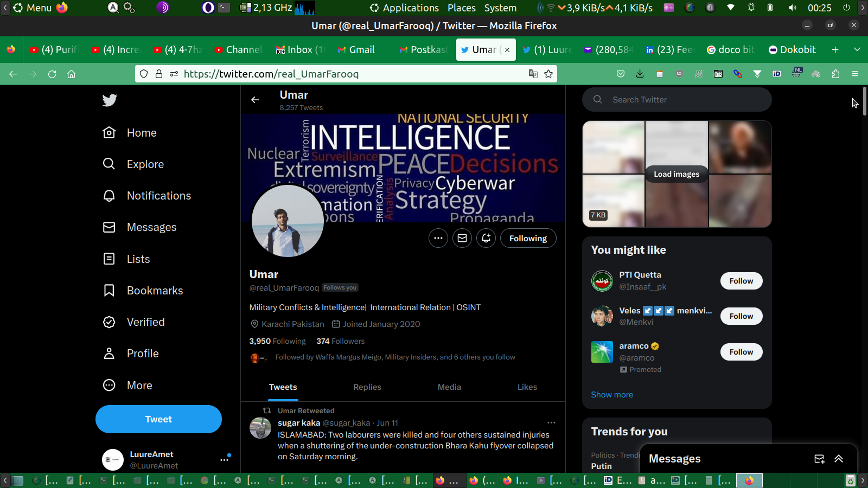Follow the PTI Quetta account
Image resolution: width=868 pixels, height=488 pixels.
coord(741,281)
